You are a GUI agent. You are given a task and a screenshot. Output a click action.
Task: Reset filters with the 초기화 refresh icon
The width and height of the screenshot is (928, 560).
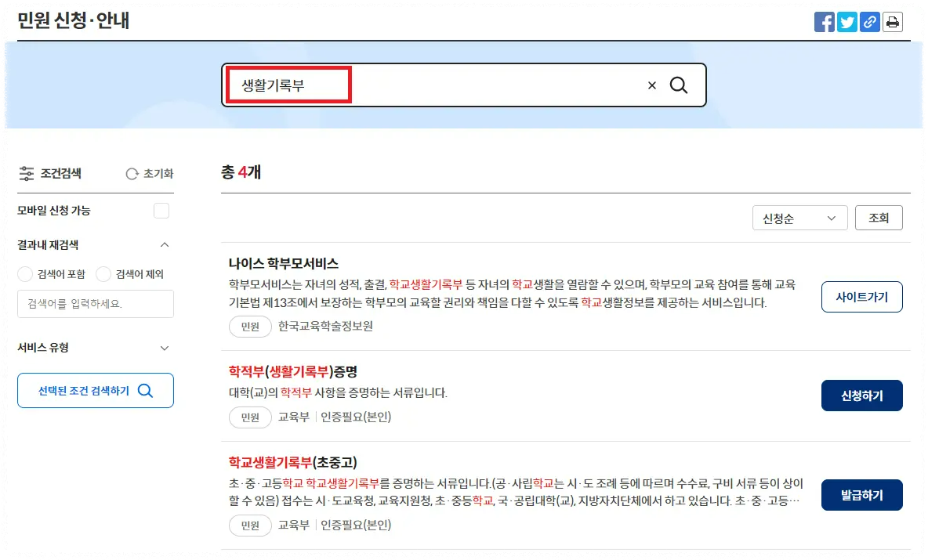pyautogui.click(x=131, y=173)
